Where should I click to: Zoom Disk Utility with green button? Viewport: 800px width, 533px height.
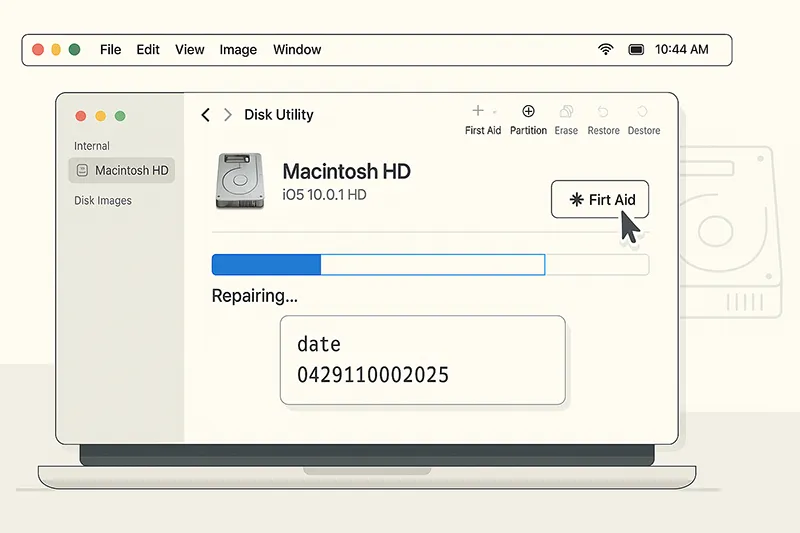[120, 116]
